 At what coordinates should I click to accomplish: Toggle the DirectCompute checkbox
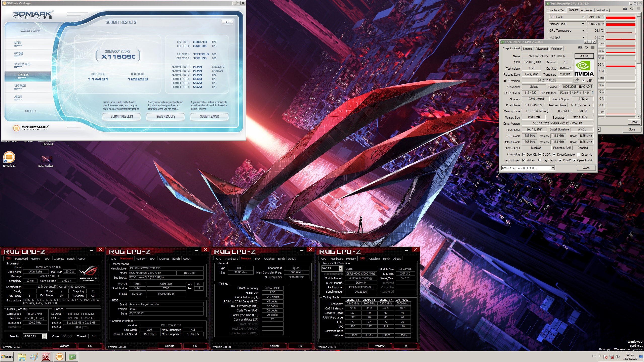pyautogui.click(x=554, y=154)
